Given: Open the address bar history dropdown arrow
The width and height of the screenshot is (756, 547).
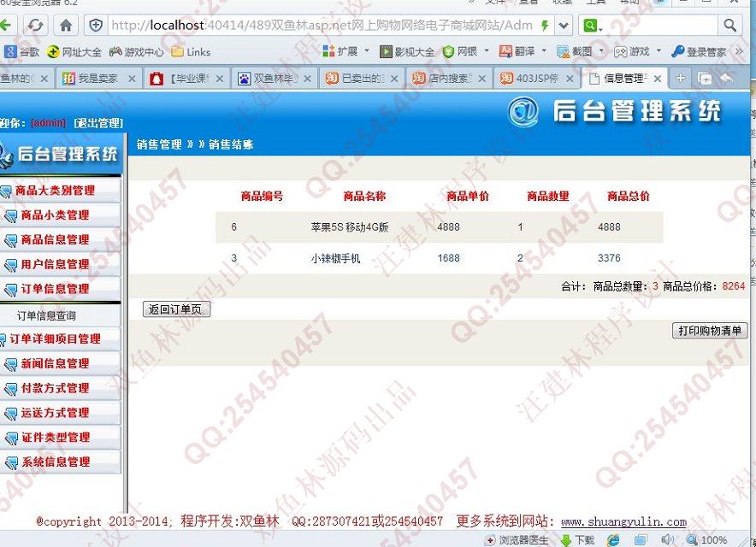Looking at the screenshot, I should coord(563,26).
